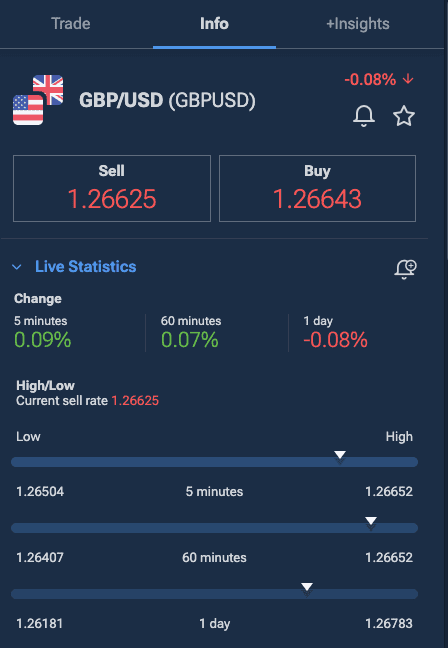Image resolution: width=448 pixels, height=648 pixels.
Task: Click the 60 minutes high/low range bar
Action: [x=214, y=528]
